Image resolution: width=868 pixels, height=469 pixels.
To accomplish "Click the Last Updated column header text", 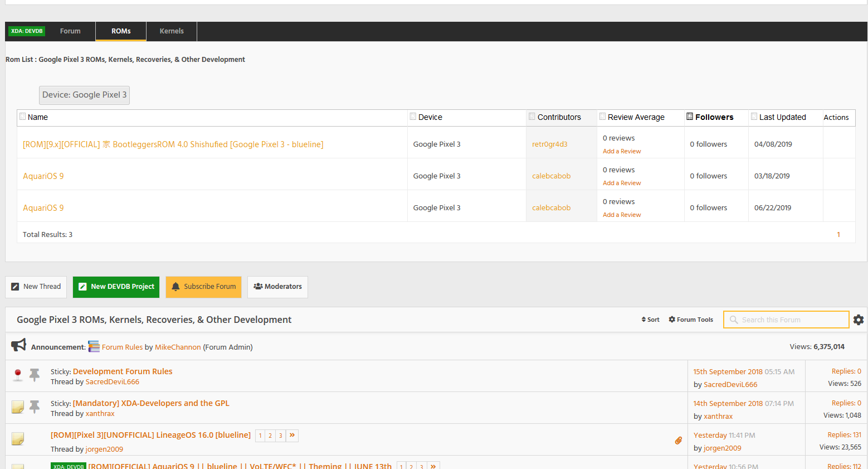I will click(x=783, y=117).
